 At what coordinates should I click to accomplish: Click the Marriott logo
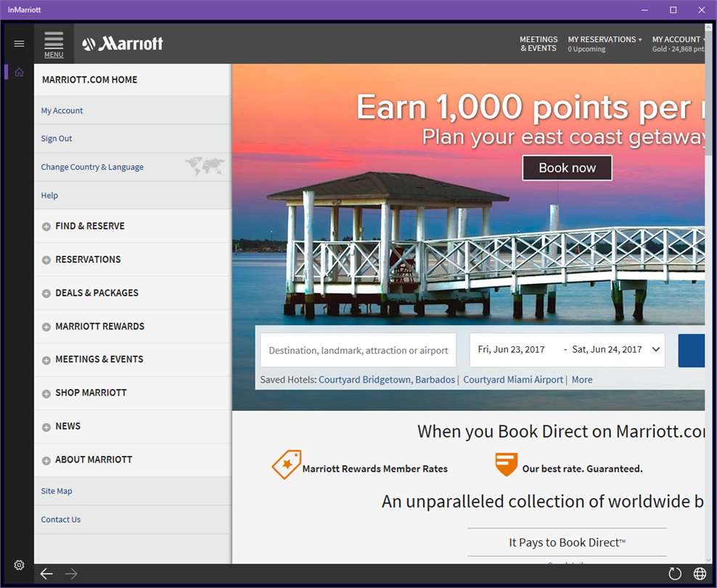click(x=123, y=44)
